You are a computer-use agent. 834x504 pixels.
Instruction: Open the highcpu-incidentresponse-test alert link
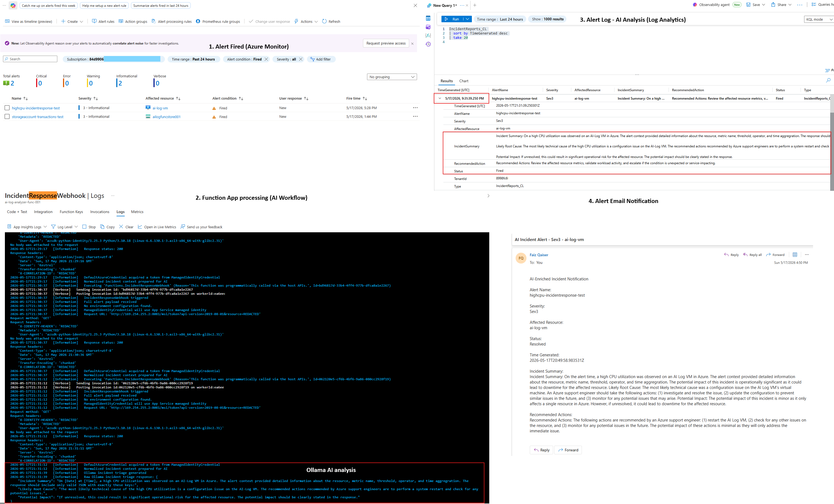(x=36, y=108)
